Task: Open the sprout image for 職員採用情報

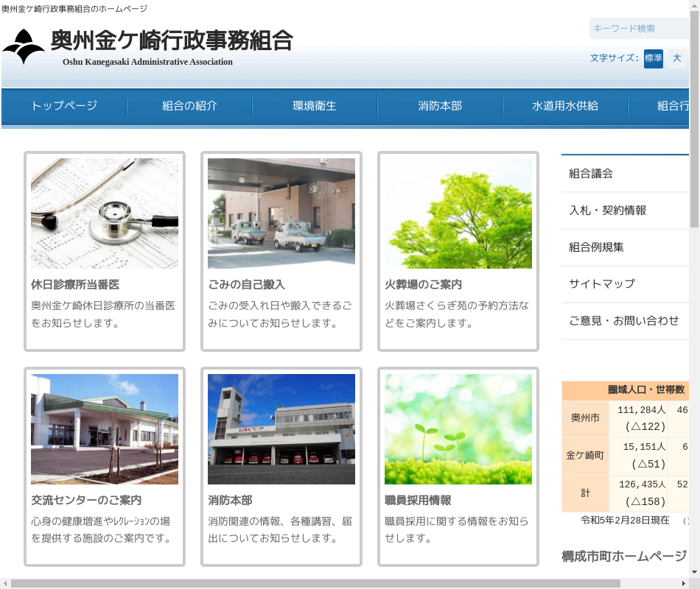Action: tap(458, 428)
